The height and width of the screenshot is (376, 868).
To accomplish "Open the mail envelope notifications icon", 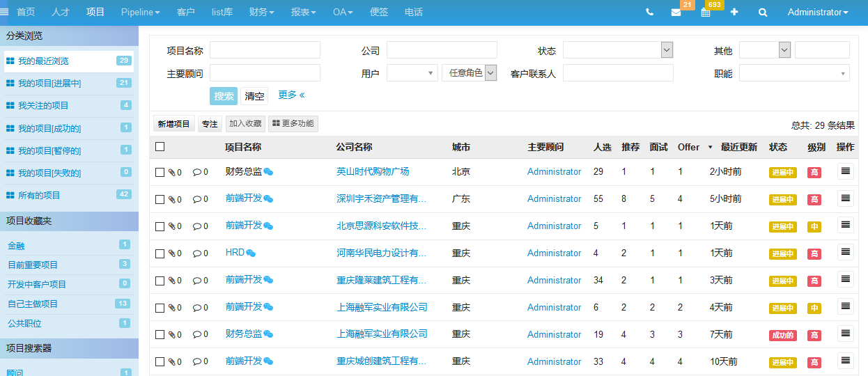I will (676, 13).
